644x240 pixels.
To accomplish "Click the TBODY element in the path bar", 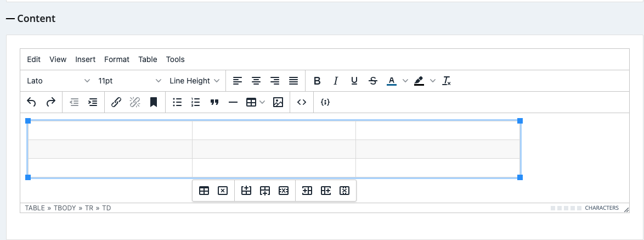I will click(x=66, y=208).
